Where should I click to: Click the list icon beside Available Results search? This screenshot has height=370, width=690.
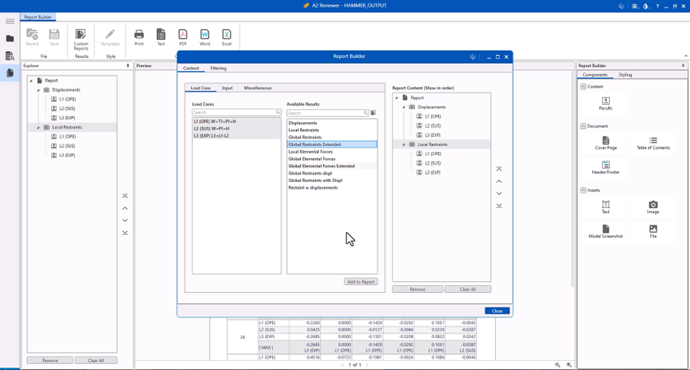click(374, 113)
